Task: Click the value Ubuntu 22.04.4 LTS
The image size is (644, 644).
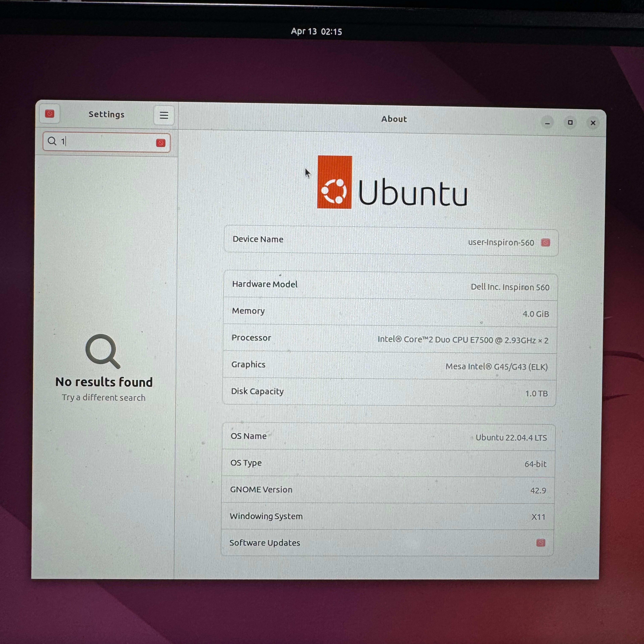Action: 511,437
